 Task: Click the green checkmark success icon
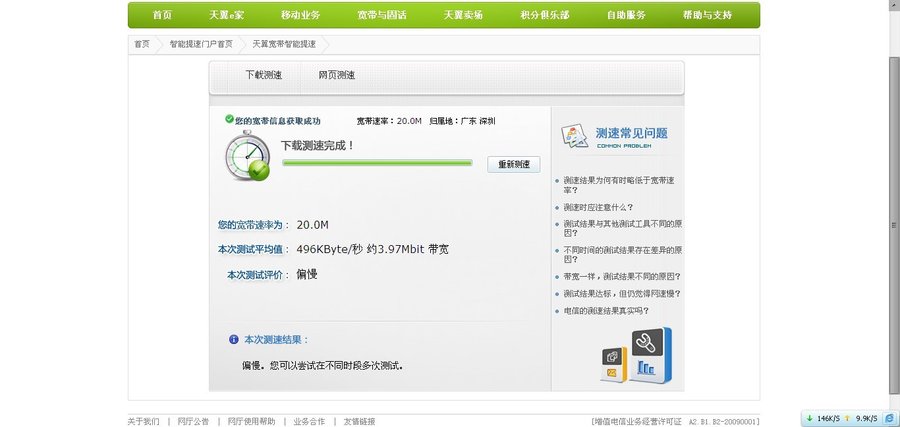[x=230, y=119]
